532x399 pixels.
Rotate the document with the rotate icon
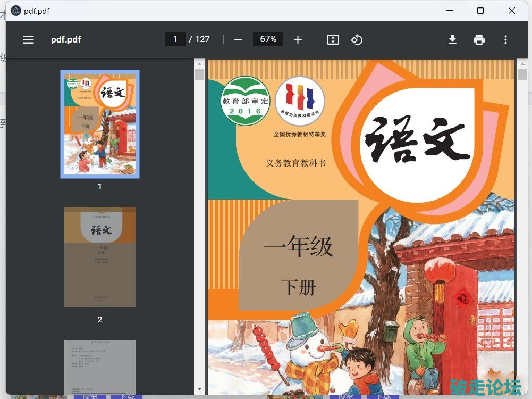point(357,39)
